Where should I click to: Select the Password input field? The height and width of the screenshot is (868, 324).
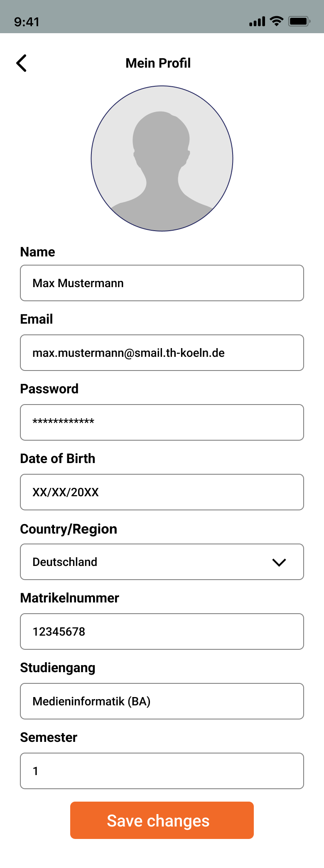point(162,422)
